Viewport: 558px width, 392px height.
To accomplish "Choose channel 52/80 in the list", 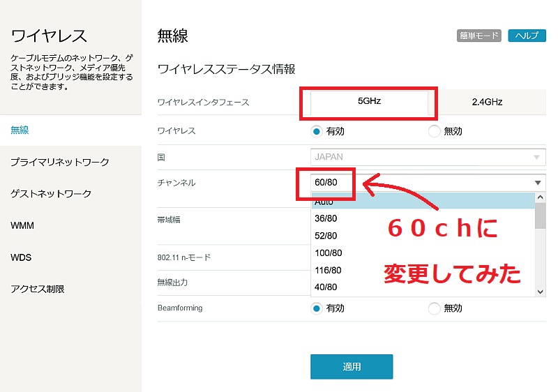I will (x=423, y=236).
